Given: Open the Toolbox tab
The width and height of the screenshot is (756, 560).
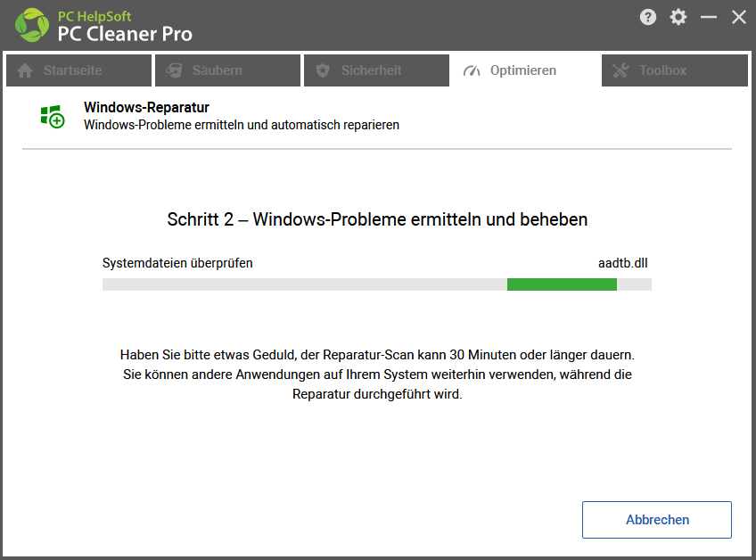Looking at the screenshot, I should [x=675, y=70].
